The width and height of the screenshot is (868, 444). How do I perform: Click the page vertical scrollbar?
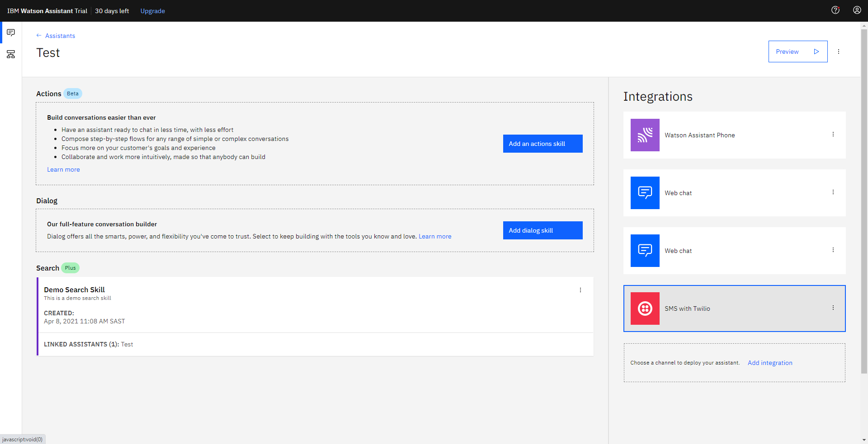(x=864, y=201)
